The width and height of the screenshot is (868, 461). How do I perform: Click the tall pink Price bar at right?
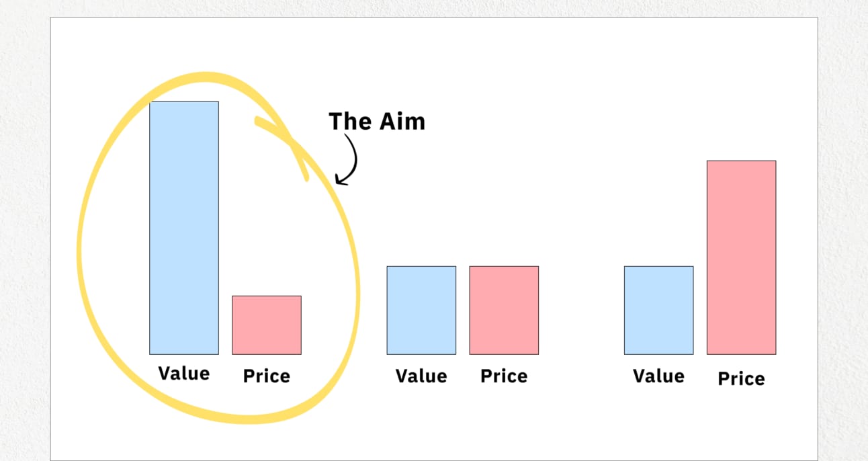click(x=742, y=257)
